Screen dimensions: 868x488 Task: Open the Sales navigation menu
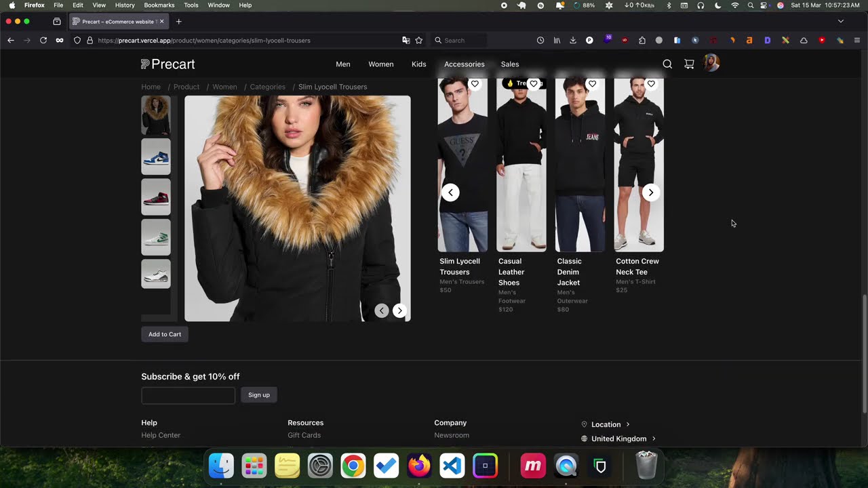click(510, 64)
